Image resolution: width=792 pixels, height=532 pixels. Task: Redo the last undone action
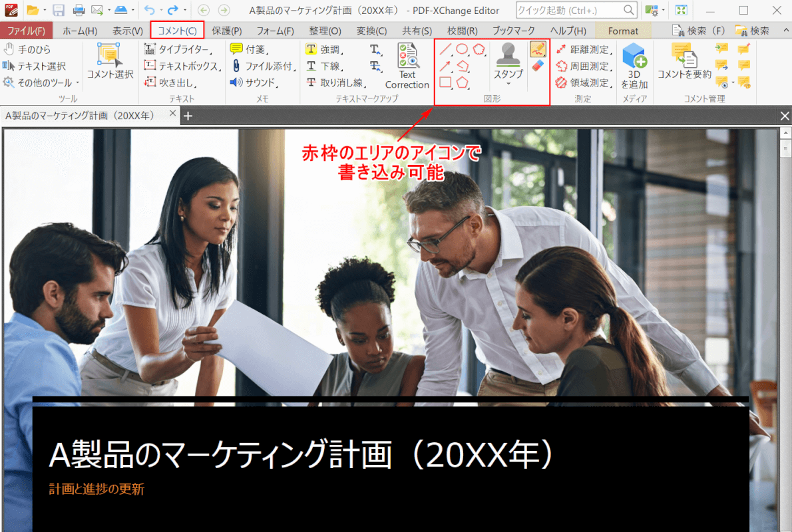point(173,10)
